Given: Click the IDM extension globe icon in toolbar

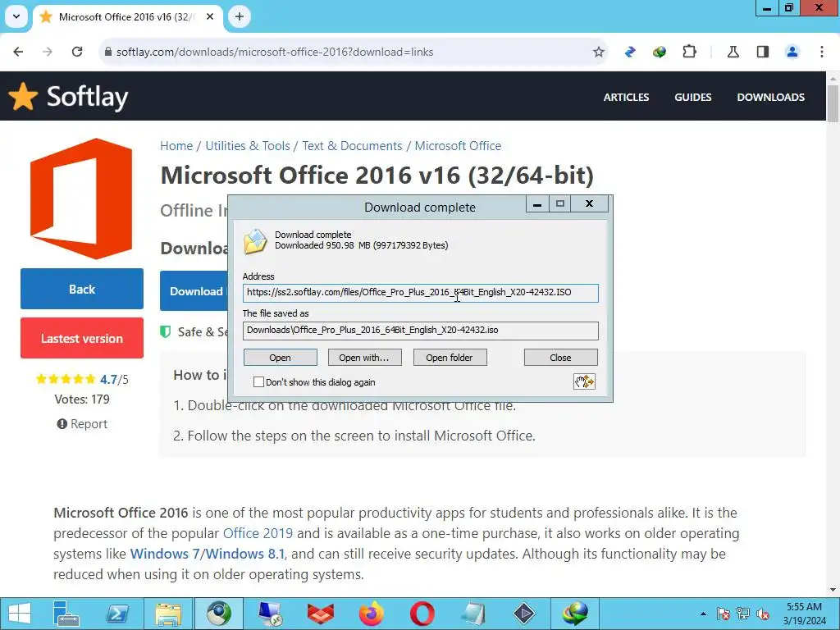Looking at the screenshot, I should point(660,52).
